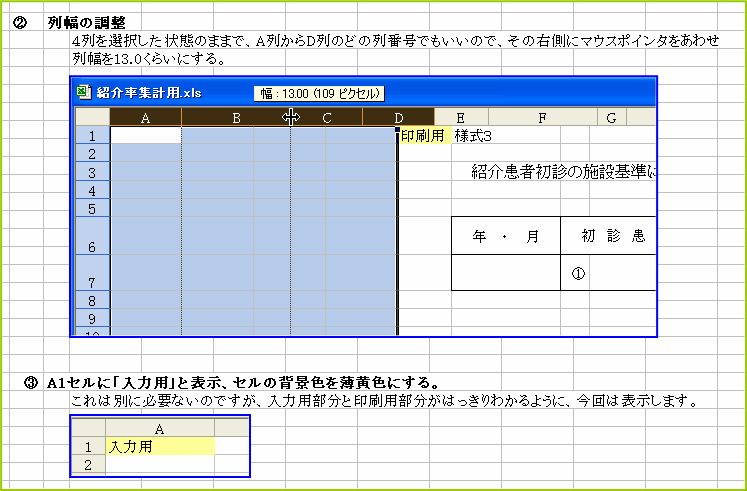Image resolution: width=747 pixels, height=491 pixels.
Task: Select row 2 header below the 入力用 row
Action: (88, 464)
